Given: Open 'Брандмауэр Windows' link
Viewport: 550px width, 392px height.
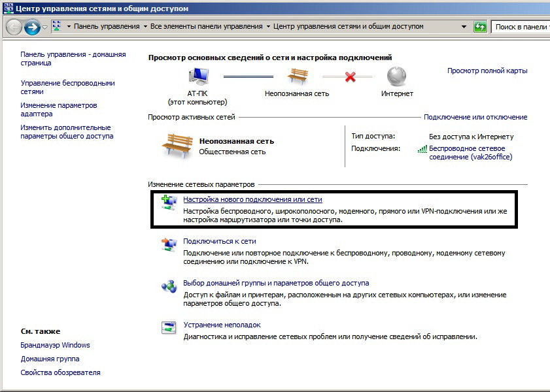Looking at the screenshot, I should point(55,345).
